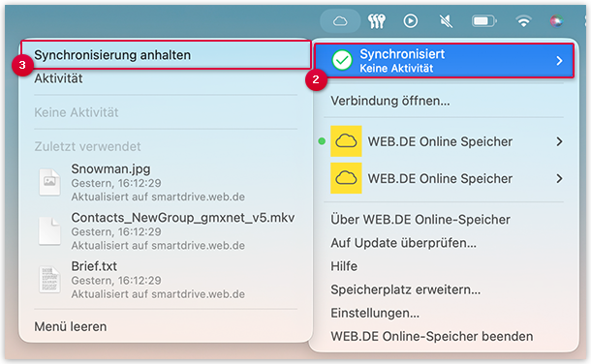Click the first WEB.DE Online Speicher cloud icon
This screenshot has height=364, width=591.
(x=346, y=141)
